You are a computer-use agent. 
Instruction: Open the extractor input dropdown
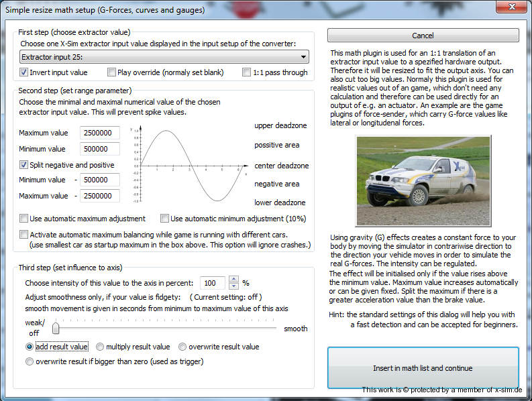(164, 58)
